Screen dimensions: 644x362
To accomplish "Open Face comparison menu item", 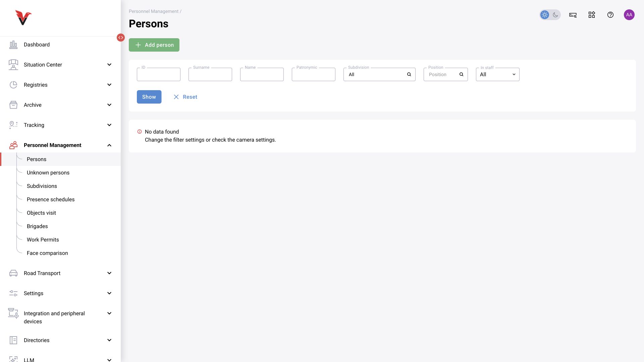I will 47,253.
